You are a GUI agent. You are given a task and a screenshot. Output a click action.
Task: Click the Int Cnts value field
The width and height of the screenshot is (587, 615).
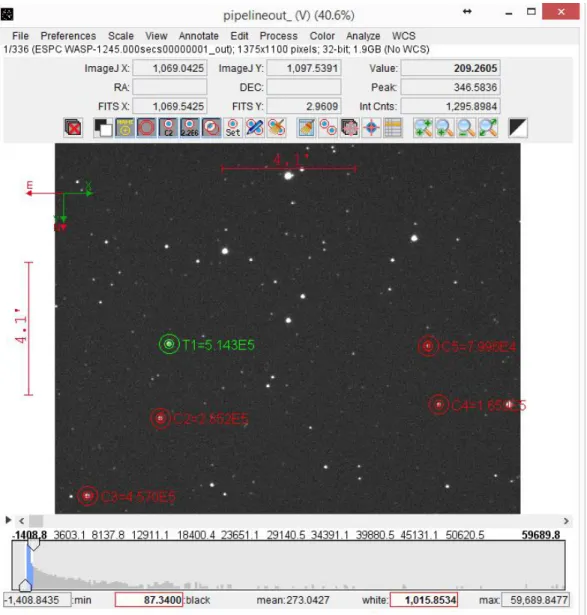451,106
